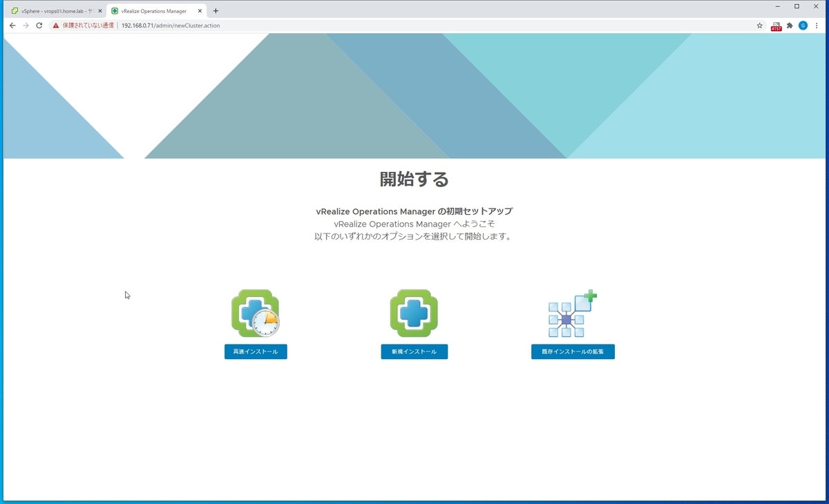Bookmark this page with the star icon
Screen dimensions: 829x504
(x=759, y=26)
